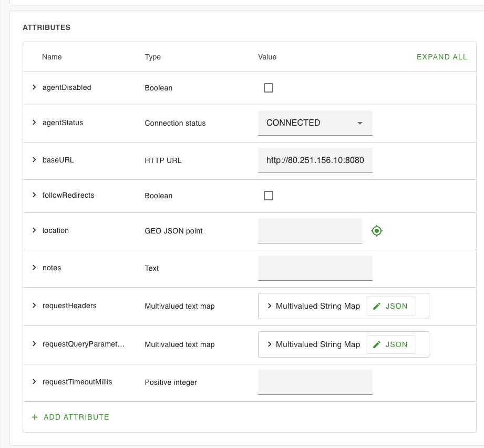Expand the baseURL attribute row chevron
The height and width of the screenshot is (448, 484).
pos(34,160)
